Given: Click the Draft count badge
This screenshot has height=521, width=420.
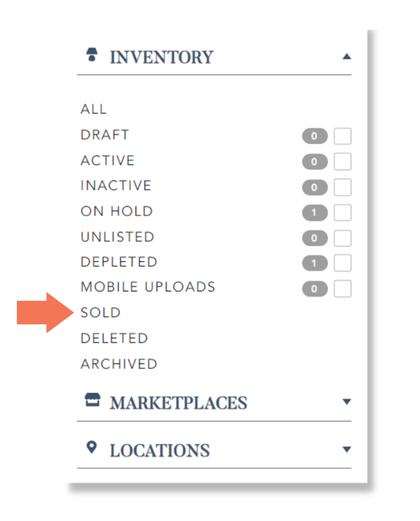Looking at the screenshot, I should [314, 136].
